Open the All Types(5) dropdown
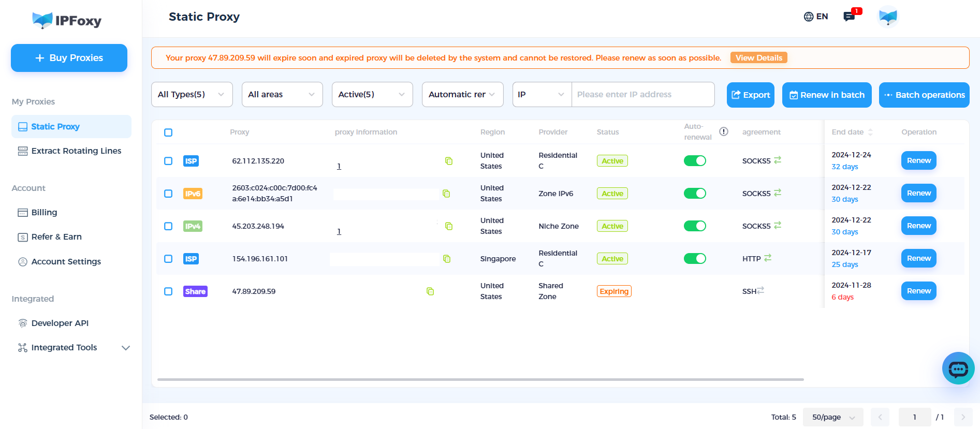980x429 pixels. (192, 94)
